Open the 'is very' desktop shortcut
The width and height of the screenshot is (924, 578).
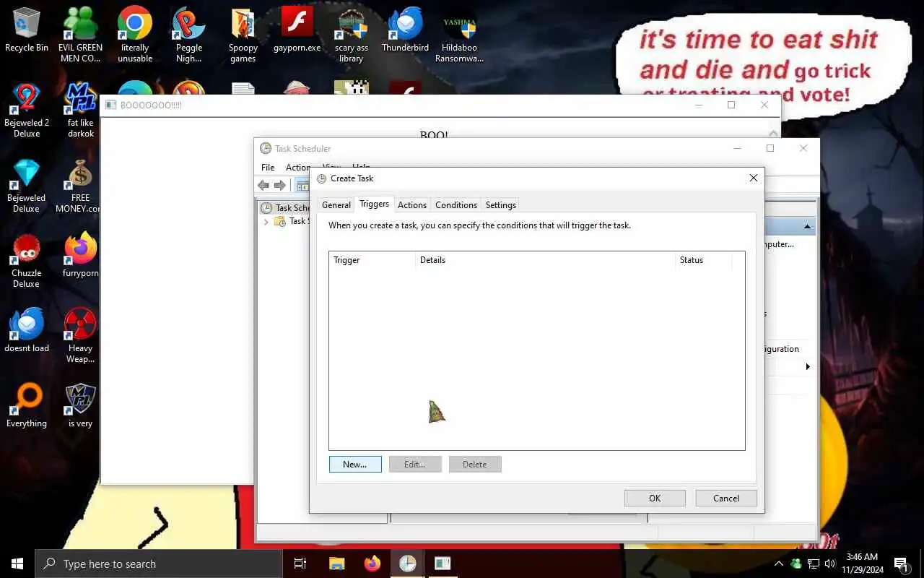(81, 406)
